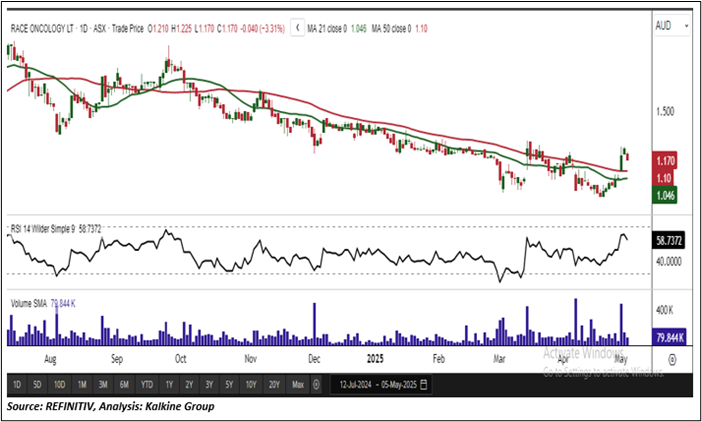This screenshot has width=702, height=422.
Task: Click the Sep label on time axis
Action: click(x=116, y=359)
